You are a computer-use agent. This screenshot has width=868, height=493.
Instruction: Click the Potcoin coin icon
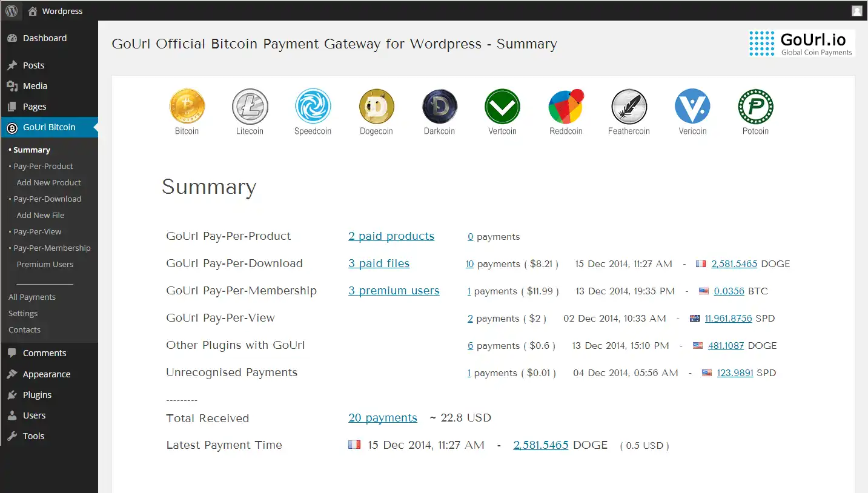click(755, 107)
